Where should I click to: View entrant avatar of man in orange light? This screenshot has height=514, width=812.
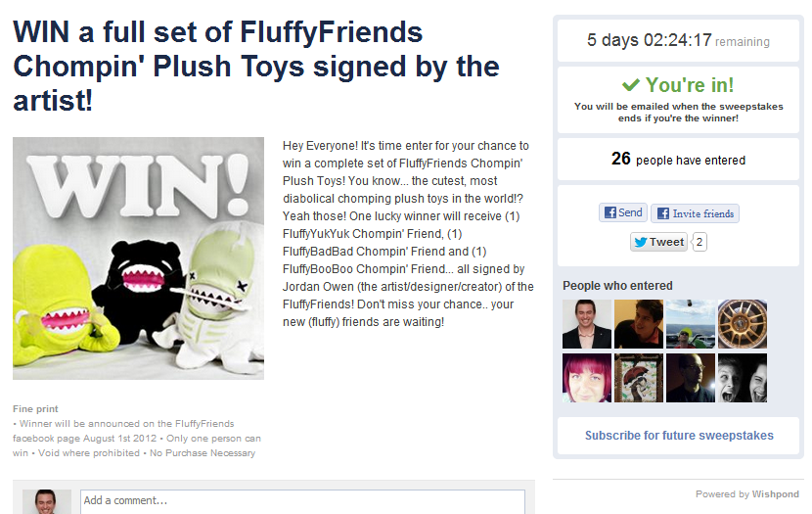coord(639,324)
